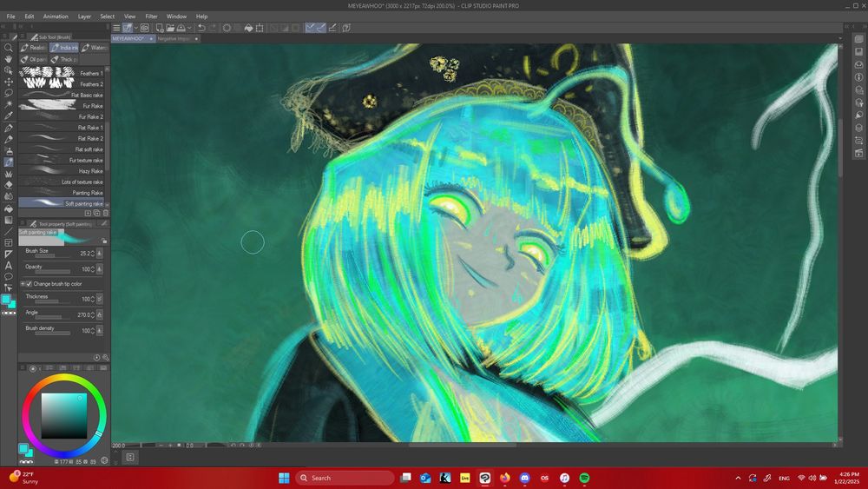Viewport: 868px width, 489px height.
Task: Open Discord from the taskbar
Action: (524, 478)
